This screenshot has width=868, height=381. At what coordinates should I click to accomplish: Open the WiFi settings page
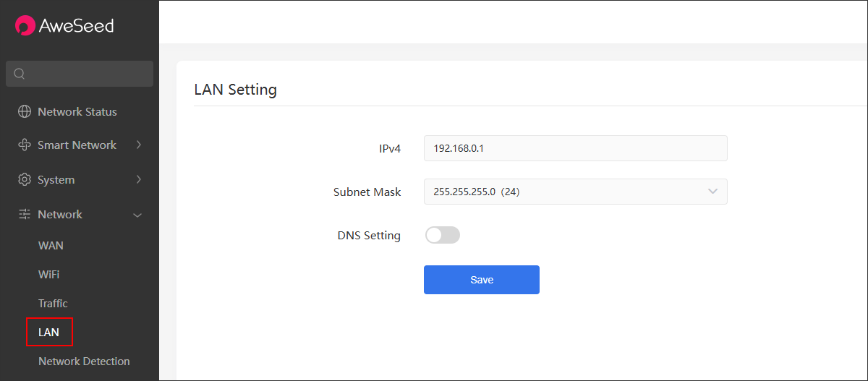click(49, 275)
